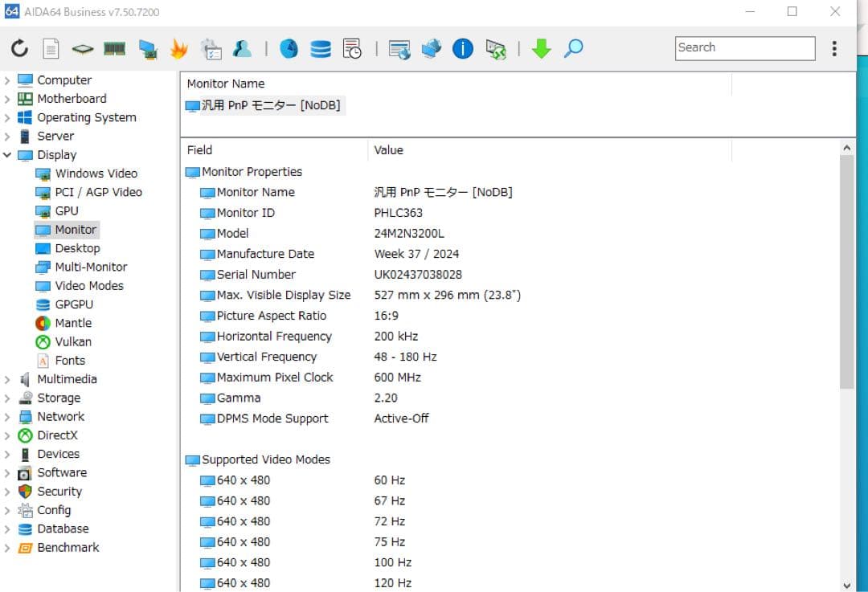Select the 汎用 PnP monitor entry
Image resolution: width=868 pixels, height=592 pixels.
point(265,104)
